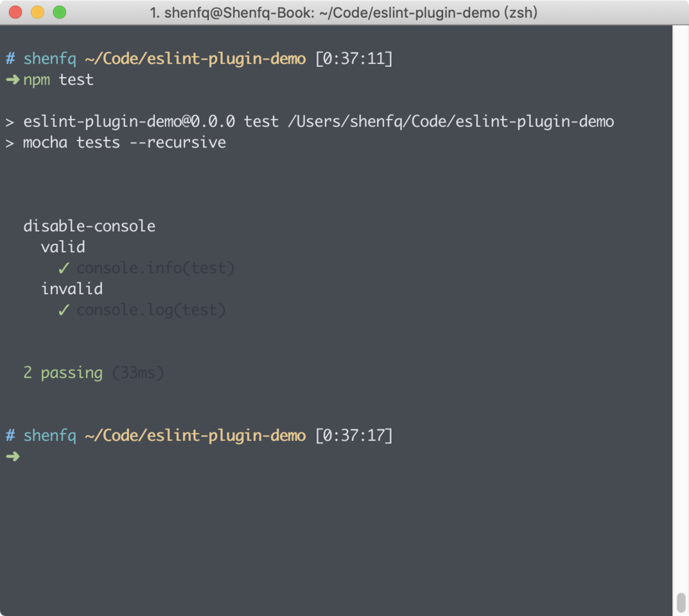Click the blue hash before the 0:37:17 prompt
Viewport: 689px width, 616px height.
point(10,435)
